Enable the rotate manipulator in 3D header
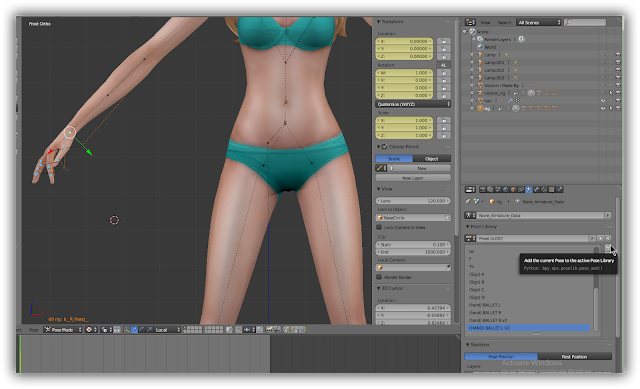The image size is (640, 389). [x=142, y=329]
